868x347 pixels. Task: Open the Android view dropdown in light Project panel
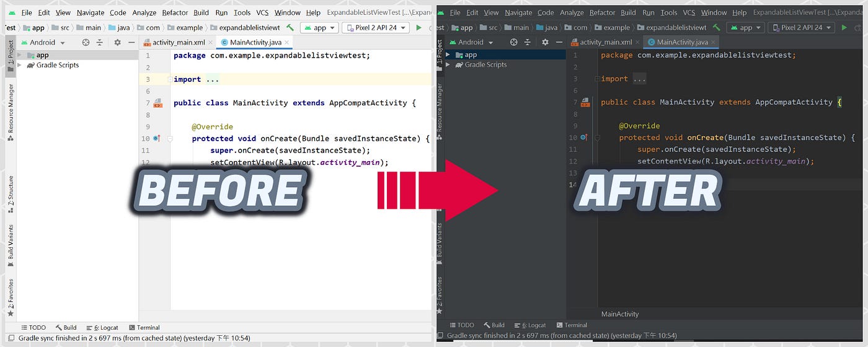pyautogui.click(x=42, y=42)
